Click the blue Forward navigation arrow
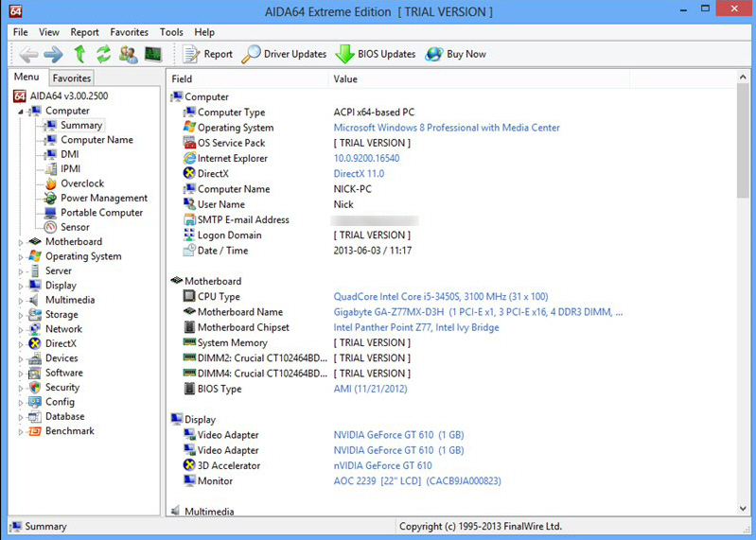 coord(53,55)
